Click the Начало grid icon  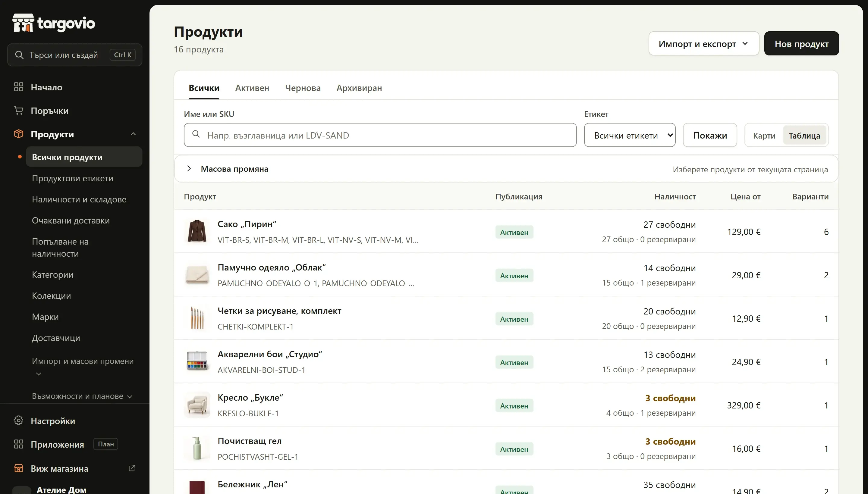tap(19, 87)
